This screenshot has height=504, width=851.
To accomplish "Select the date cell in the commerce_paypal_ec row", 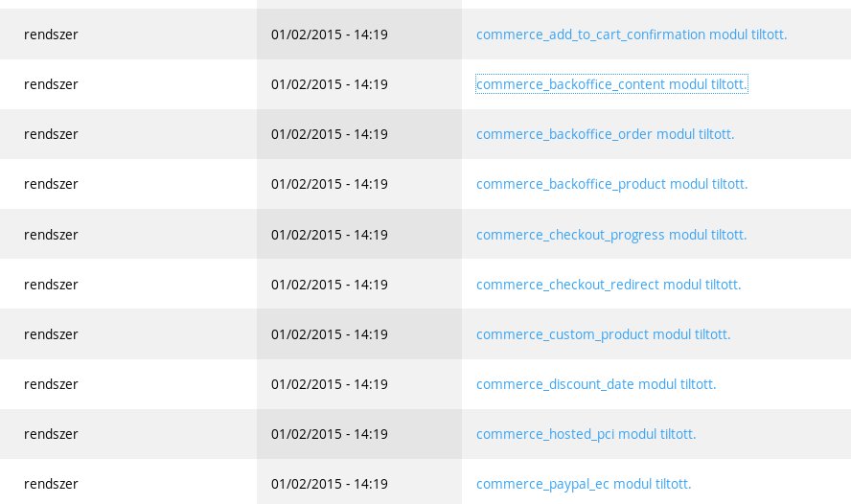I will click(359, 482).
